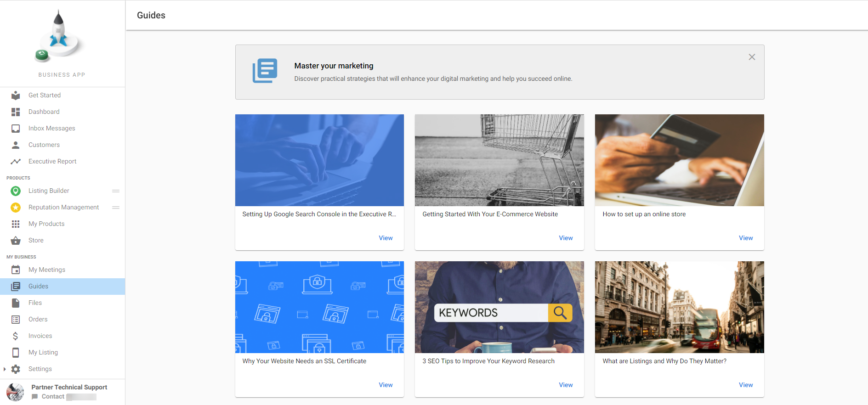
Task: Click the Store basket icon
Action: coord(16,240)
